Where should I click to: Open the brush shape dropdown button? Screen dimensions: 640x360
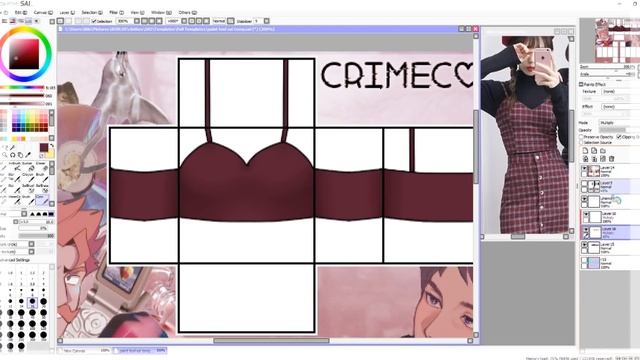[x=31, y=244]
